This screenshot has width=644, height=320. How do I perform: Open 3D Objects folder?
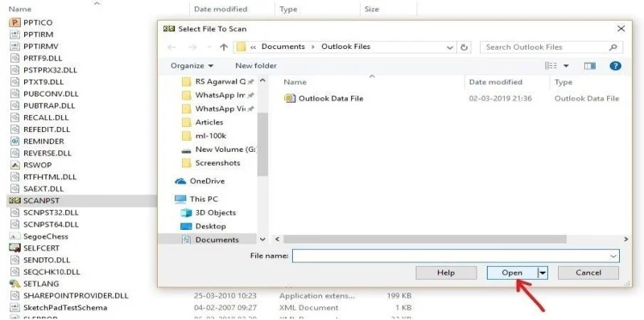tap(208, 212)
